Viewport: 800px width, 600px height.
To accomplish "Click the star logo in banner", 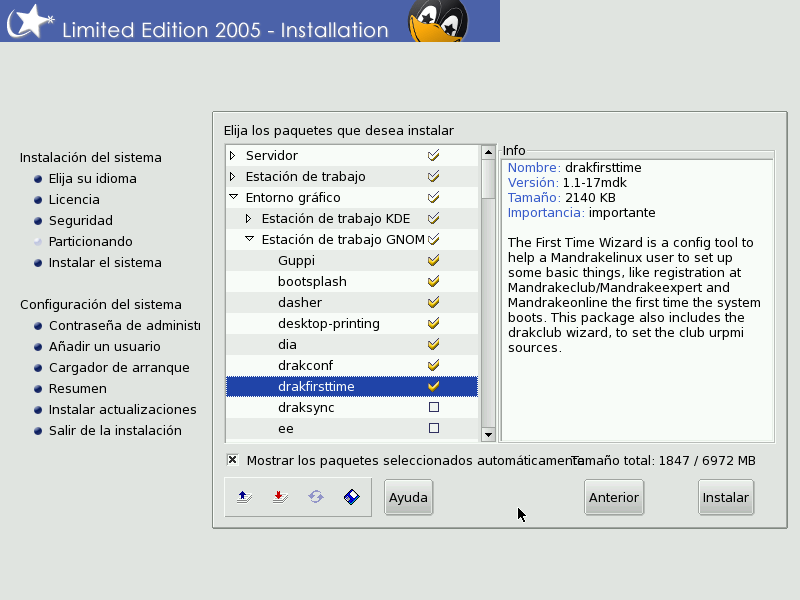I will [x=31, y=21].
